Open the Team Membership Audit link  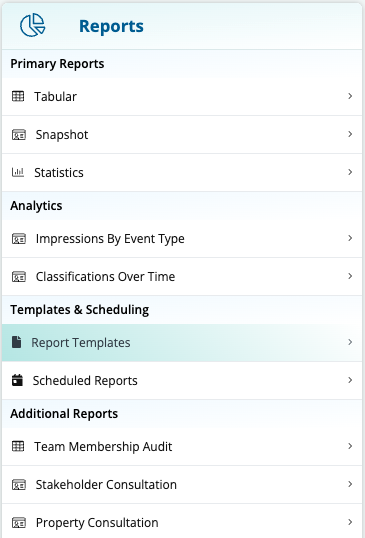(x=182, y=446)
